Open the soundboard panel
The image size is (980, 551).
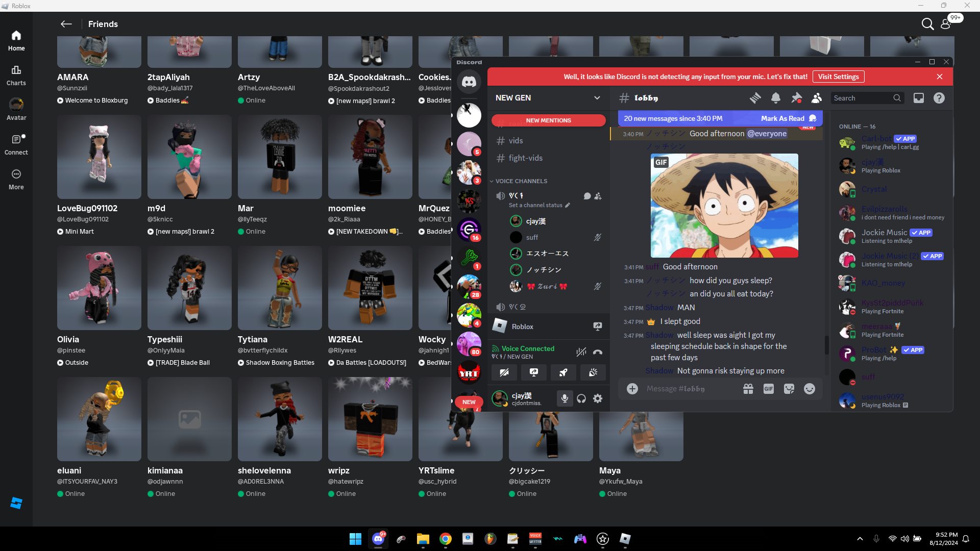593,372
